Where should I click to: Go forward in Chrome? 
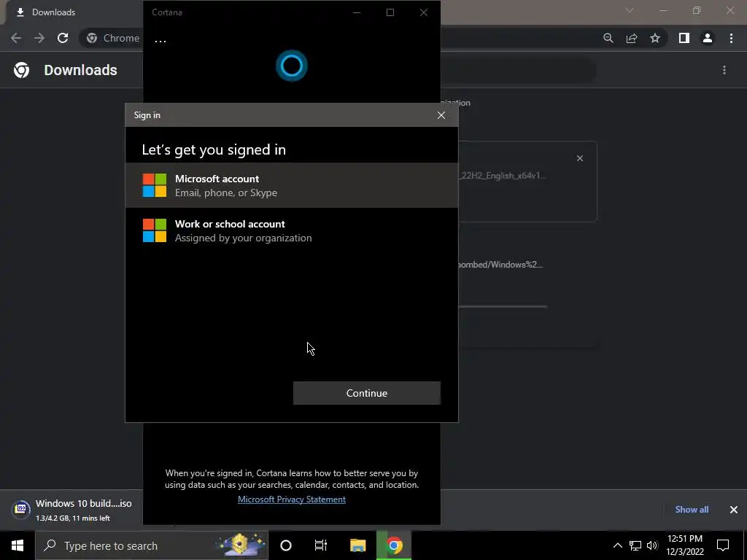click(39, 38)
